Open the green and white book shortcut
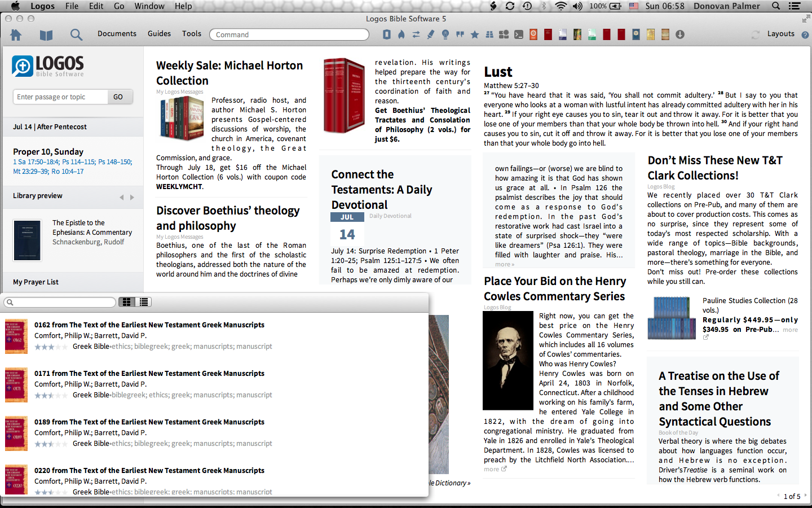This screenshot has height=508, width=812. (592, 34)
